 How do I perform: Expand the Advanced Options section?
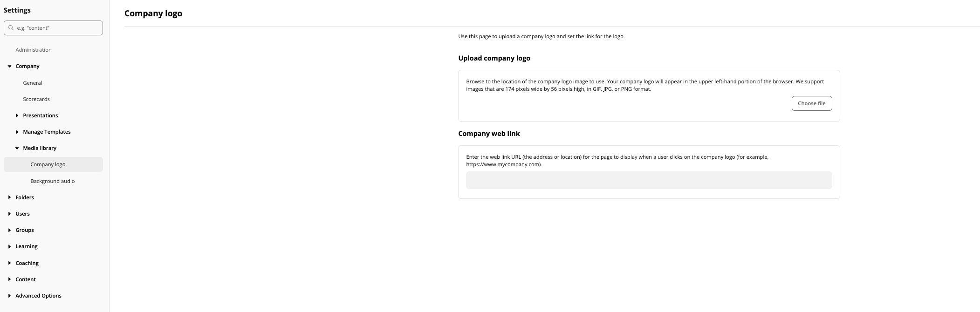pyautogui.click(x=10, y=295)
